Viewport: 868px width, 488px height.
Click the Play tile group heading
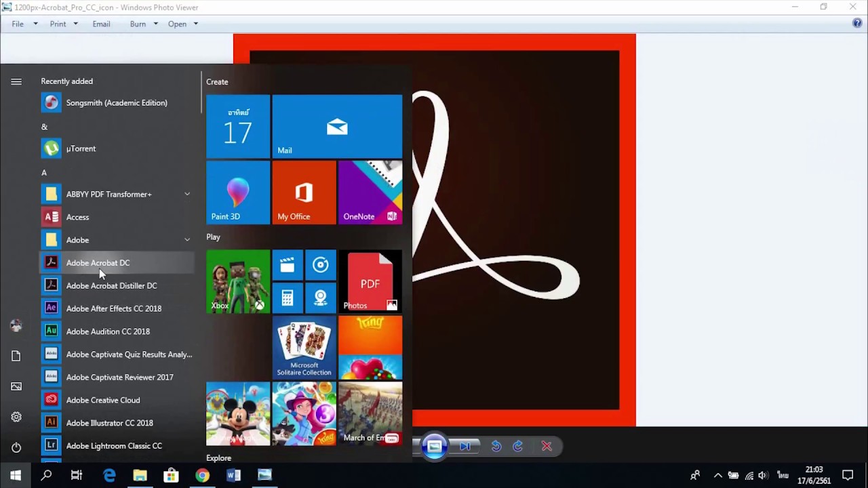pyautogui.click(x=213, y=237)
